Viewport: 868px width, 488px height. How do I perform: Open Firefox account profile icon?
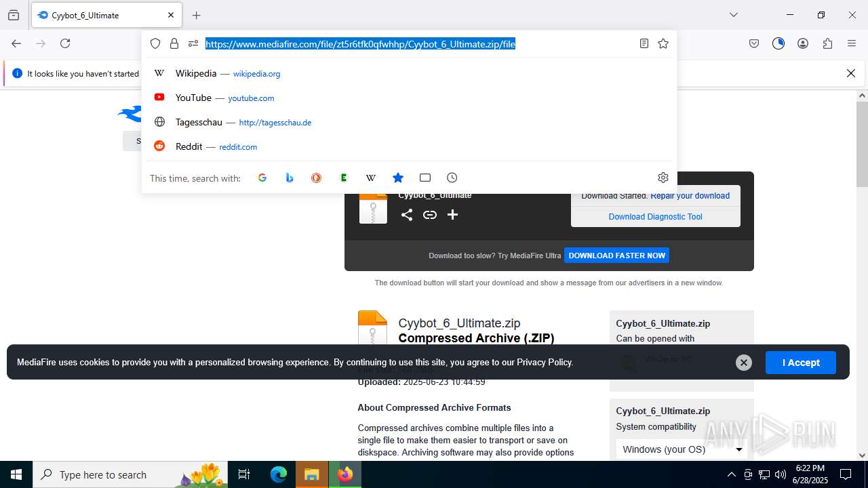pyautogui.click(x=803, y=43)
